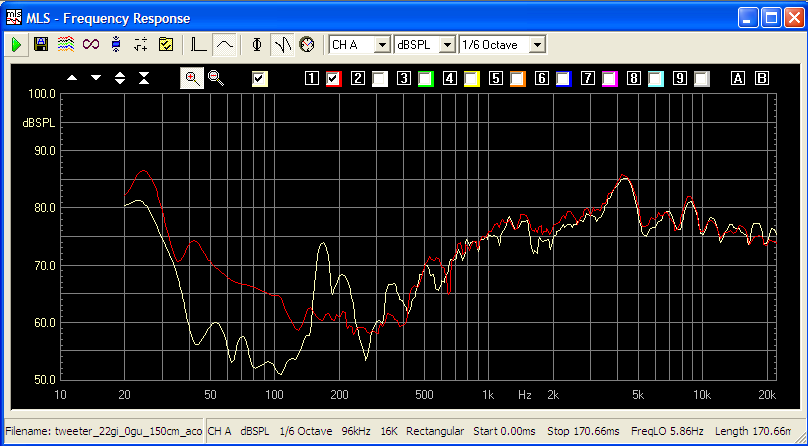Image resolution: width=808 pixels, height=446 pixels.
Task: Enable cyan overlay 8 checkbox
Action: point(656,79)
